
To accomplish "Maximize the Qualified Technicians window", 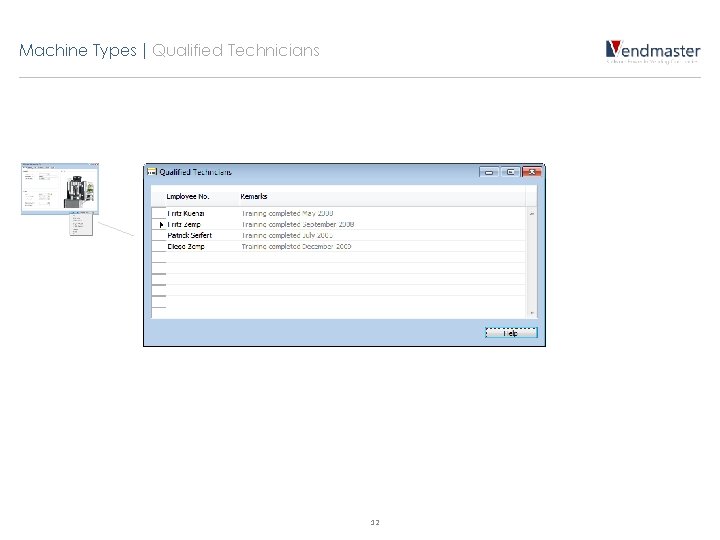I will [x=510, y=172].
